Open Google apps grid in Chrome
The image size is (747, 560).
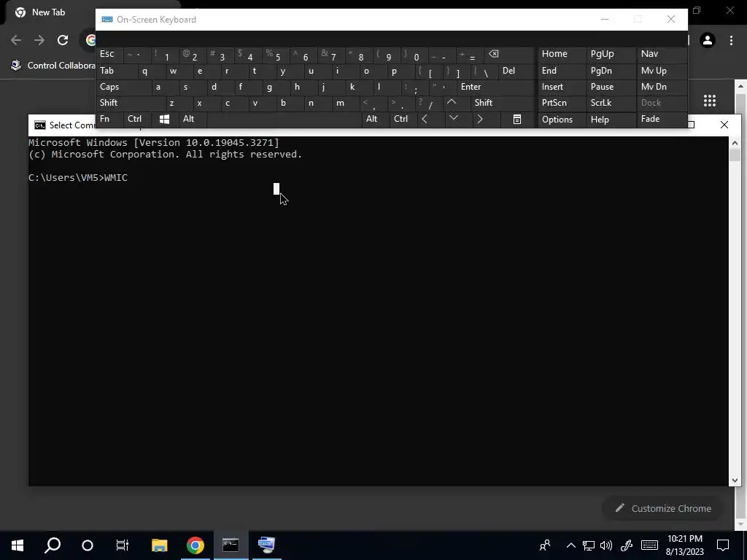[710, 101]
